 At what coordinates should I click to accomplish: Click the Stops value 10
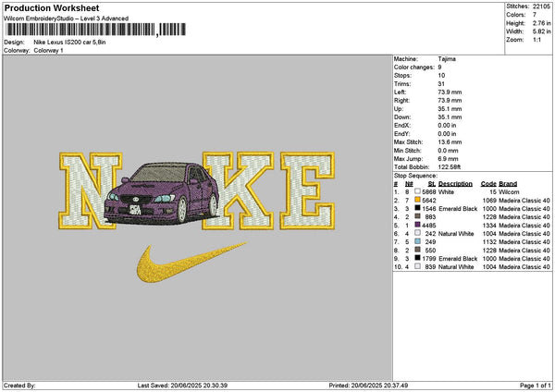(x=441, y=76)
